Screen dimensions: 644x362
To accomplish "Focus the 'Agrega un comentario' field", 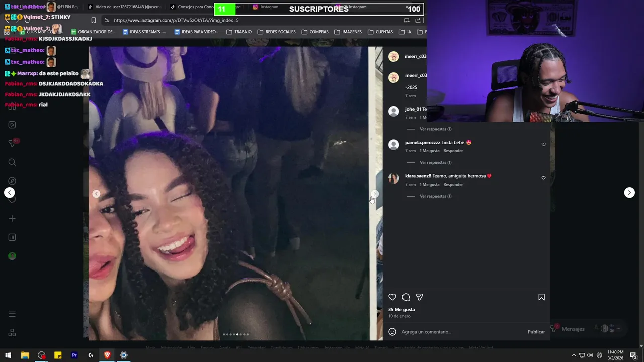I will (x=462, y=332).
